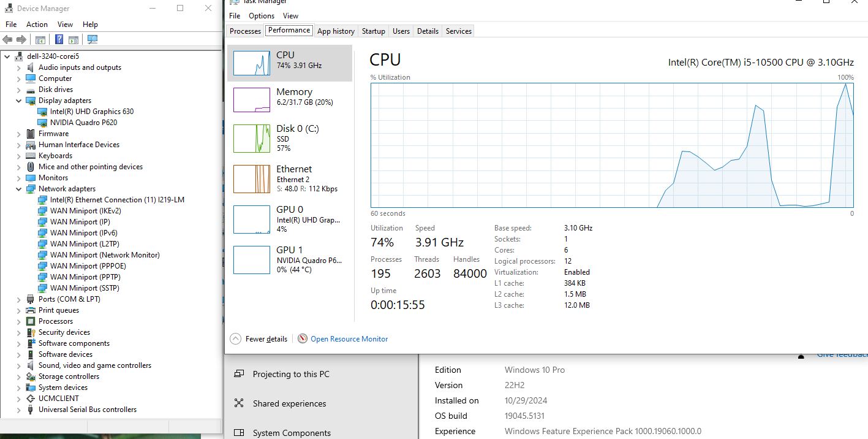Screen dimensions: 868x439
Task: Click the back navigation arrow in Device Manager
Action: click(x=7, y=39)
